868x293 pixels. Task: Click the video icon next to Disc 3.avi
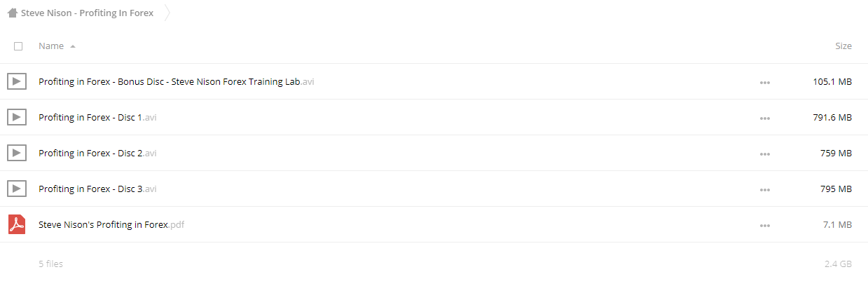pos(17,189)
